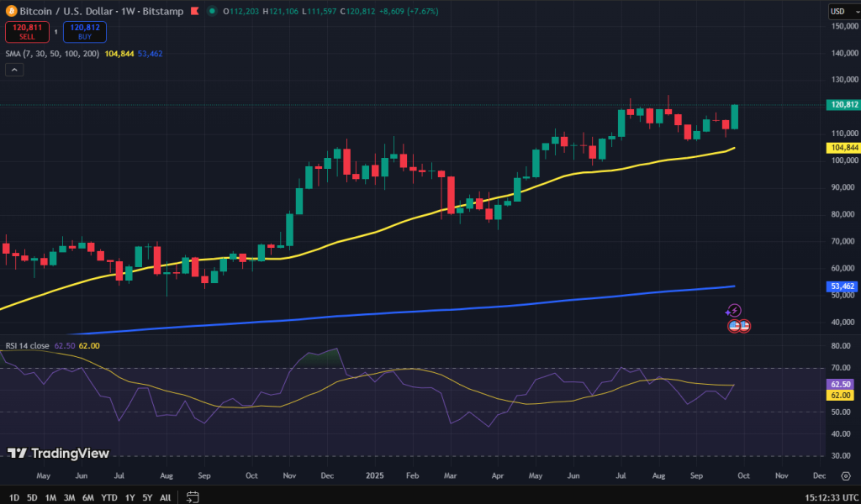The width and height of the screenshot is (861, 504).
Task: Collapse the indicator legend arrow
Action: (x=14, y=70)
